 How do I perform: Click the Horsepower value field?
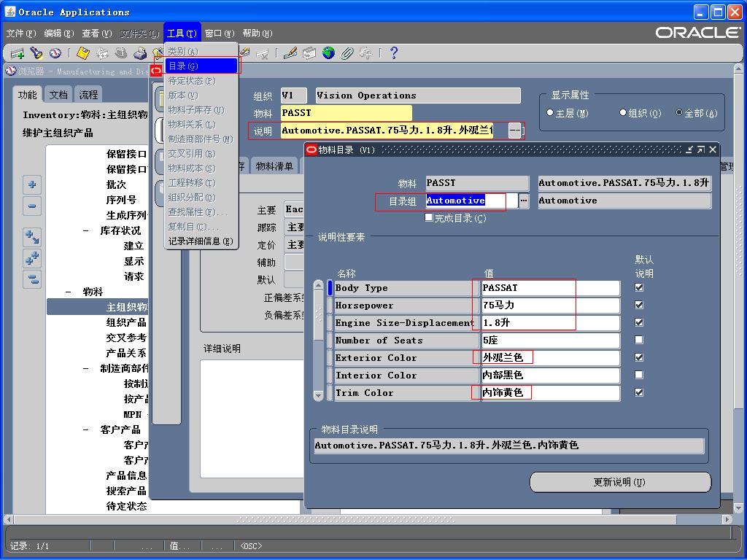coord(550,306)
